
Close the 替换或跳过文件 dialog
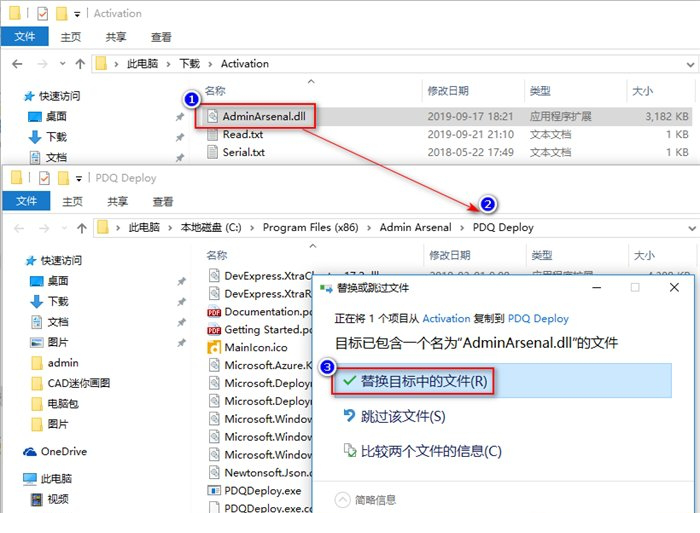(674, 287)
